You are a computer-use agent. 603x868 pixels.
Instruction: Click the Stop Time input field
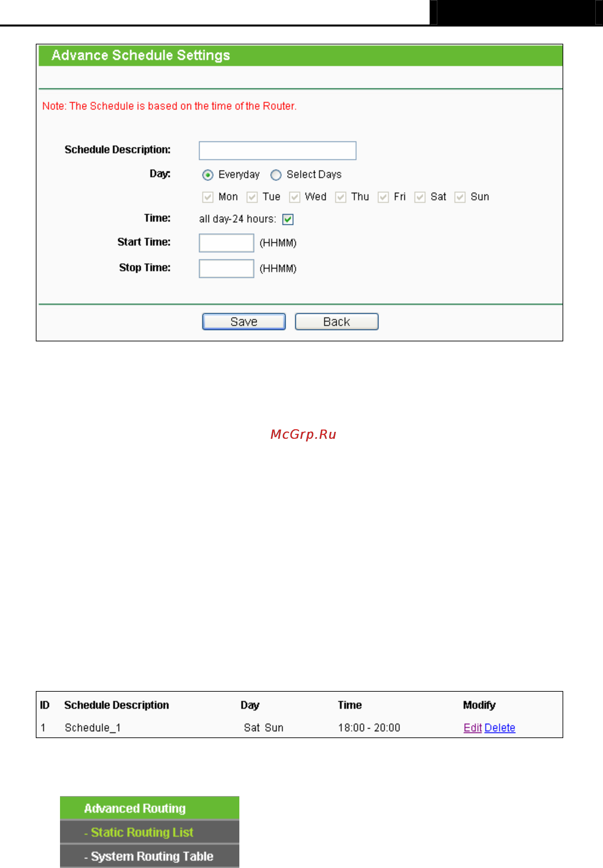pyautogui.click(x=227, y=268)
